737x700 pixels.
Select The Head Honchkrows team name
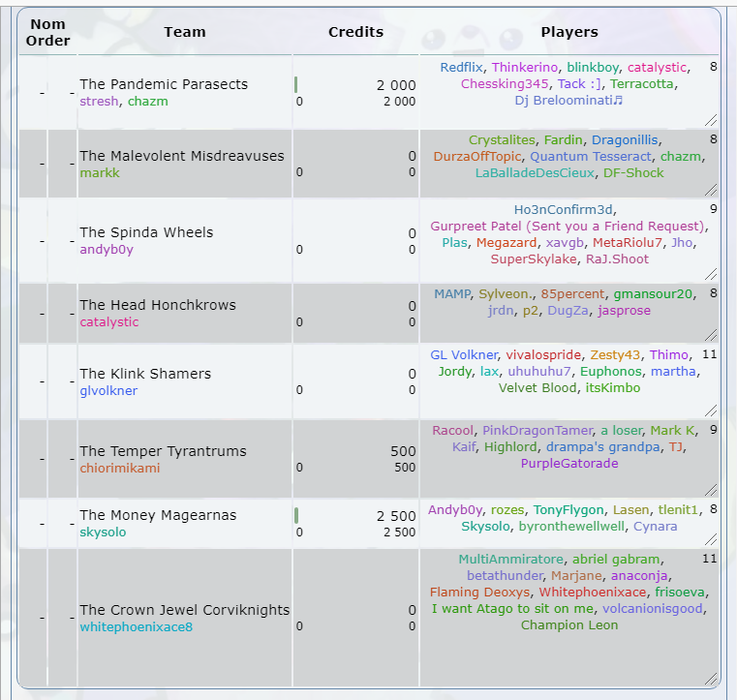pyautogui.click(x=158, y=305)
